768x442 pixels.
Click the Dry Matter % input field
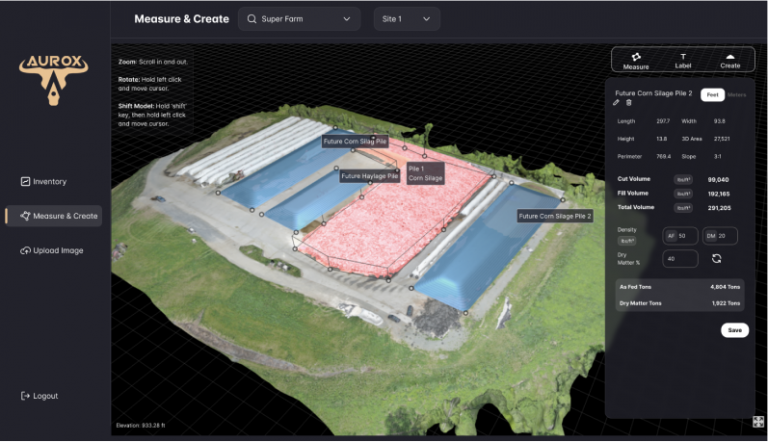(681, 259)
